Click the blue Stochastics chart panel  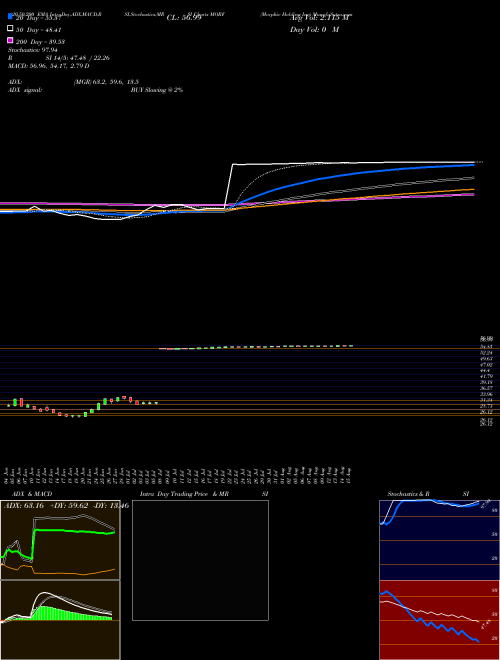pos(439,540)
